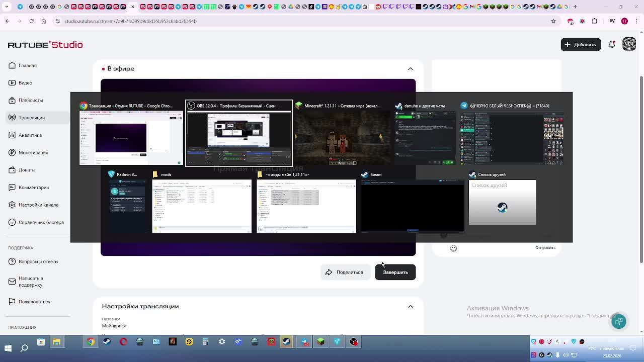Select Главная in the sidebar menu
Image resolution: width=644 pixels, height=362 pixels.
click(28, 65)
